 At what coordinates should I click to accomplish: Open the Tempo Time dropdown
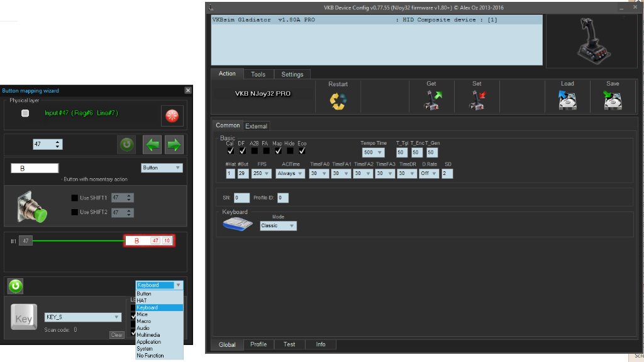coord(374,152)
